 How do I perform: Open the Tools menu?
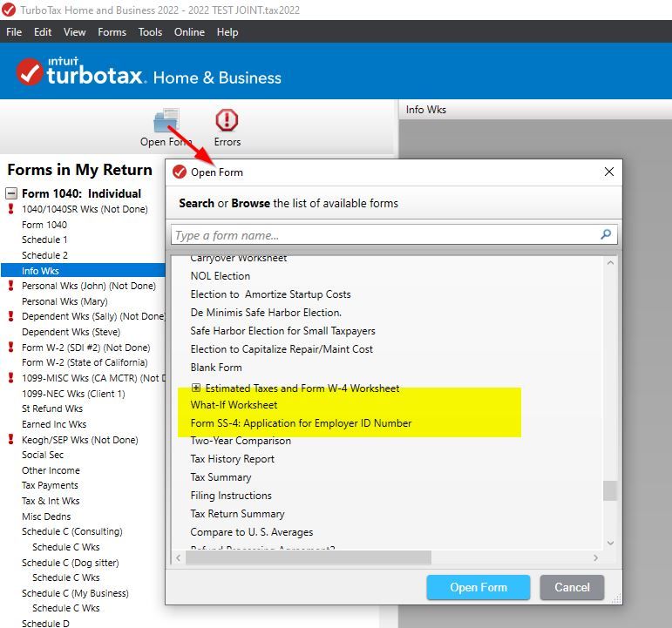(150, 32)
